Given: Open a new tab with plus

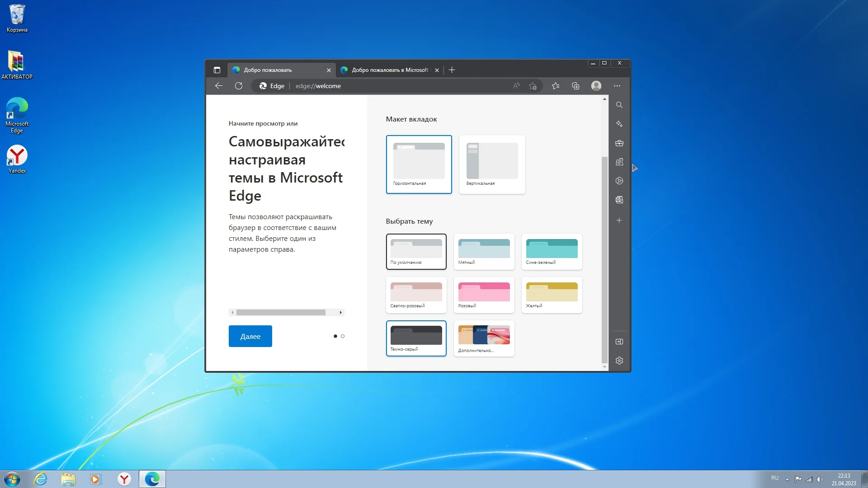Looking at the screenshot, I should coord(452,70).
